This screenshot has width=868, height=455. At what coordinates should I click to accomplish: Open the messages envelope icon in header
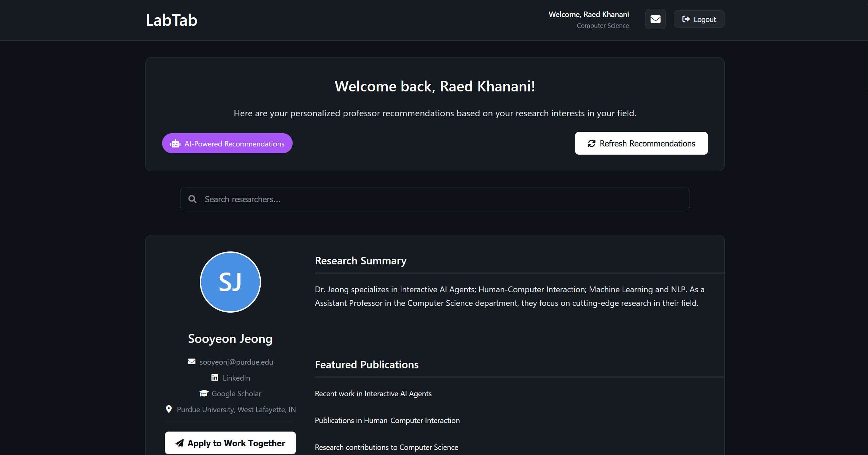[x=655, y=19]
